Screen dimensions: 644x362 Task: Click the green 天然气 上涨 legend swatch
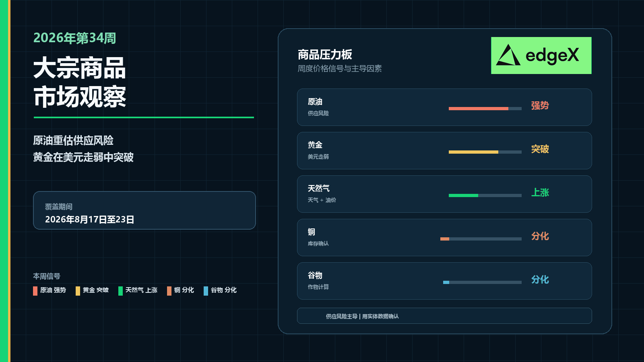coord(120,291)
